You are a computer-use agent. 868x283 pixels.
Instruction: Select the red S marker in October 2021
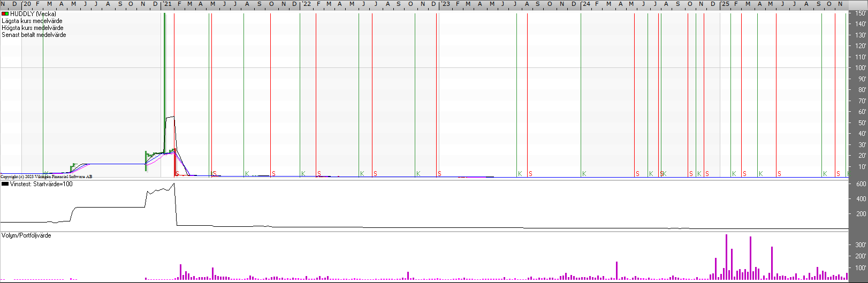[273, 174]
